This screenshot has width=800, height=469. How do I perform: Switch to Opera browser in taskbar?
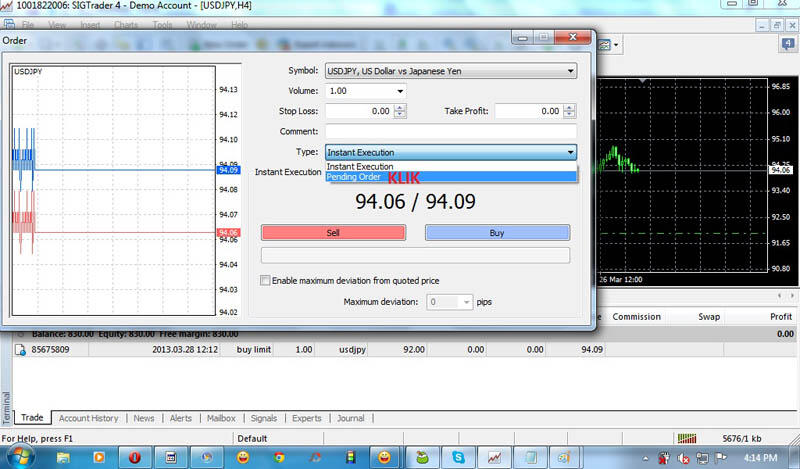[134, 457]
